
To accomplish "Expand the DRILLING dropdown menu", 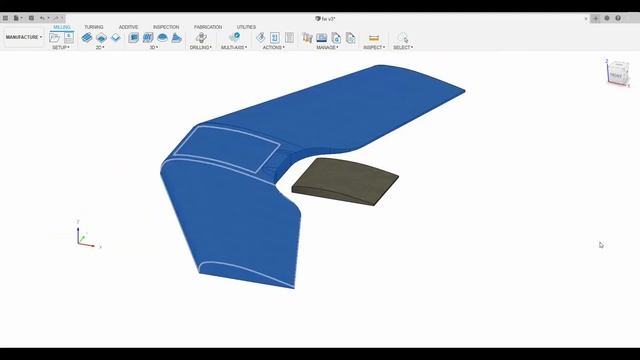I will [x=200, y=47].
